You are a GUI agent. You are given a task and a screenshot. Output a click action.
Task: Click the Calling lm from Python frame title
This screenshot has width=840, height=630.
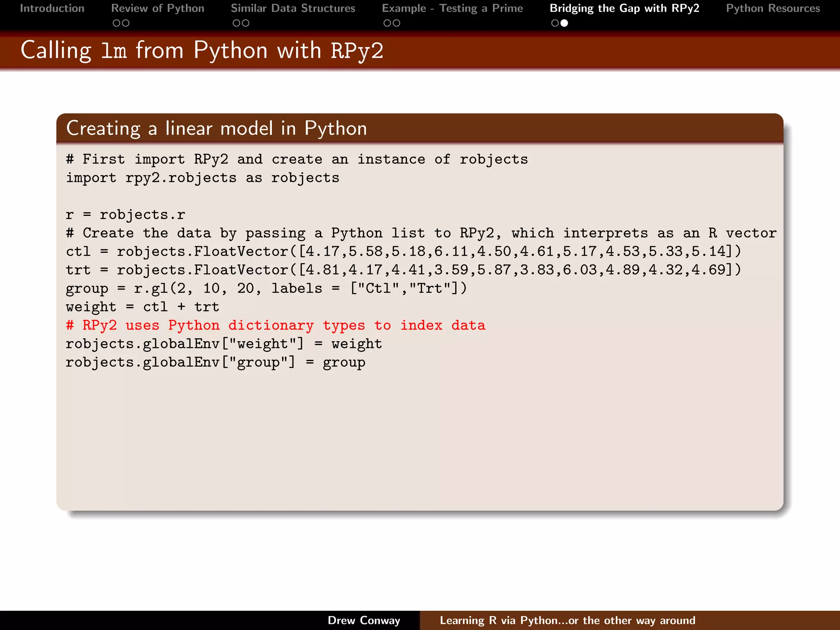tap(202, 50)
